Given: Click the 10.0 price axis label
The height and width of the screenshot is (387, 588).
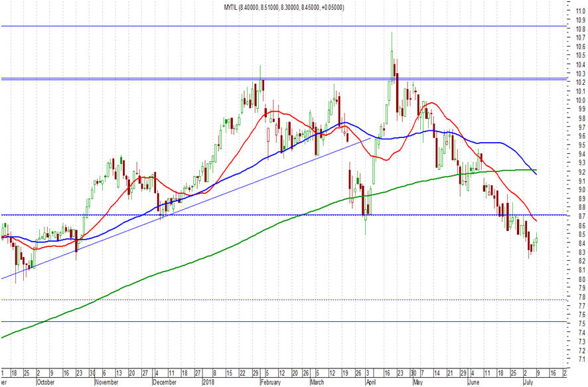Looking at the screenshot, I should pos(581,100).
